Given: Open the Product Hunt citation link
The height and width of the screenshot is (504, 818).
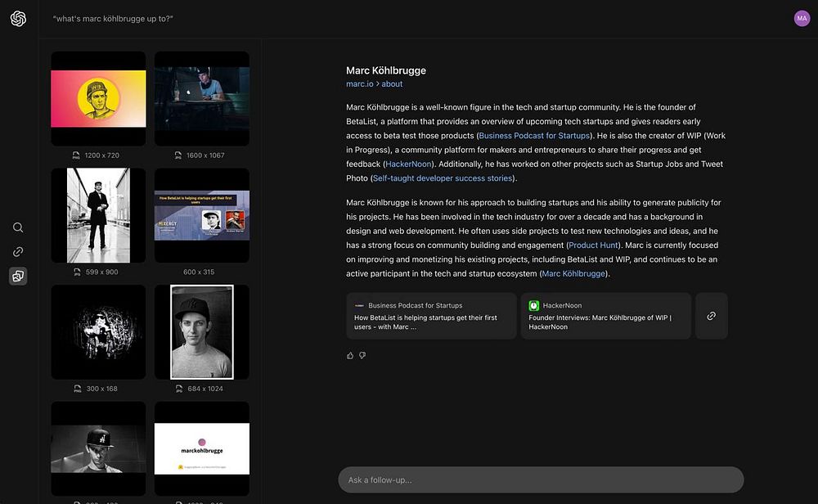Looking at the screenshot, I should (593, 245).
